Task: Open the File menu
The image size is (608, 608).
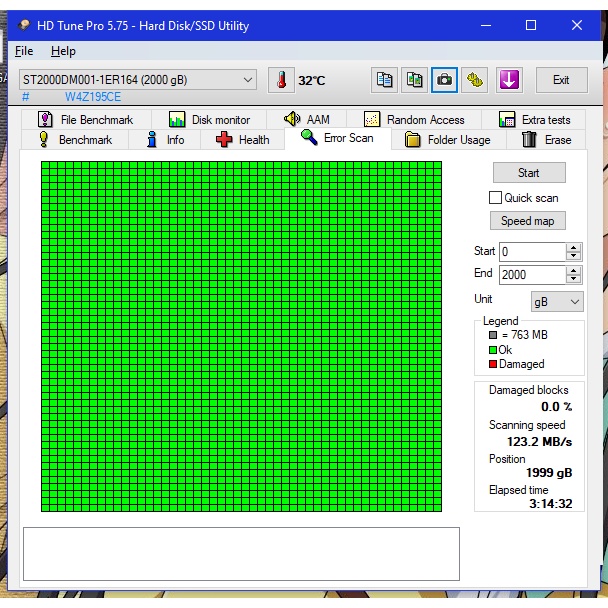Action: (24, 51)
